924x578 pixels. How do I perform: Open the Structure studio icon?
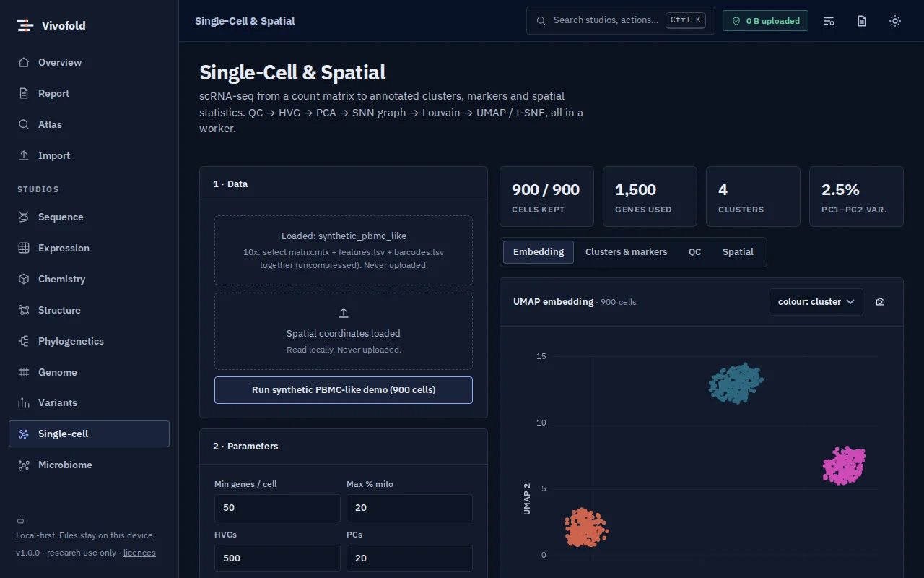point(24,310)
